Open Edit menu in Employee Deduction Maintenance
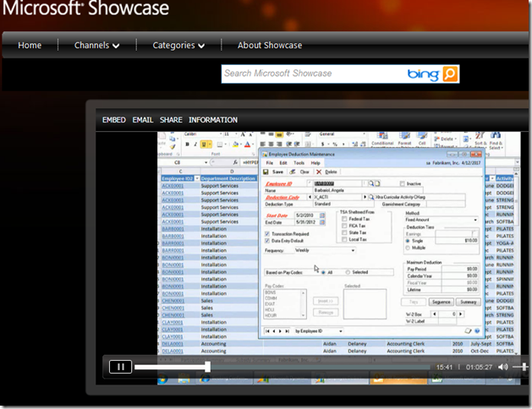Image resolution: width=532 pixels, height=409 pixels. (283, 163)
